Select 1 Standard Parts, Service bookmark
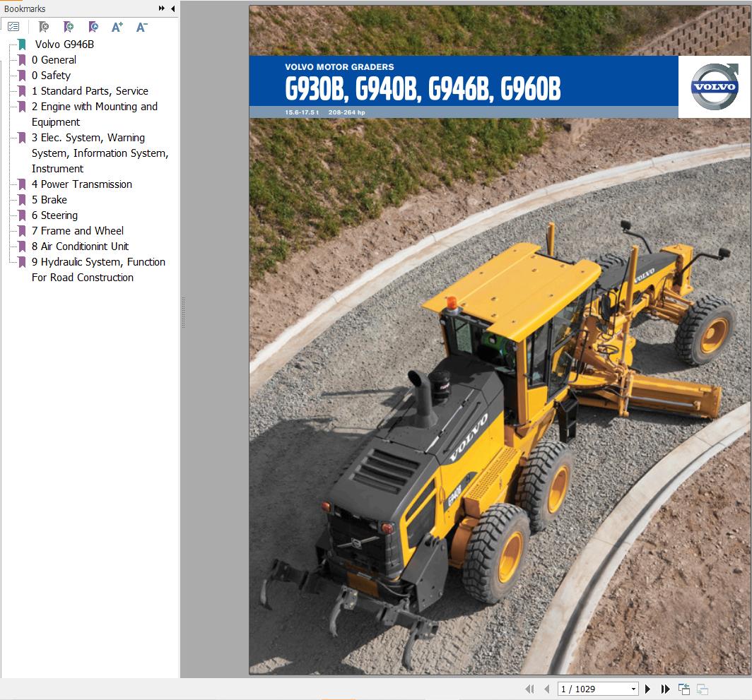 pyautogui.click(x=90, y=91)
